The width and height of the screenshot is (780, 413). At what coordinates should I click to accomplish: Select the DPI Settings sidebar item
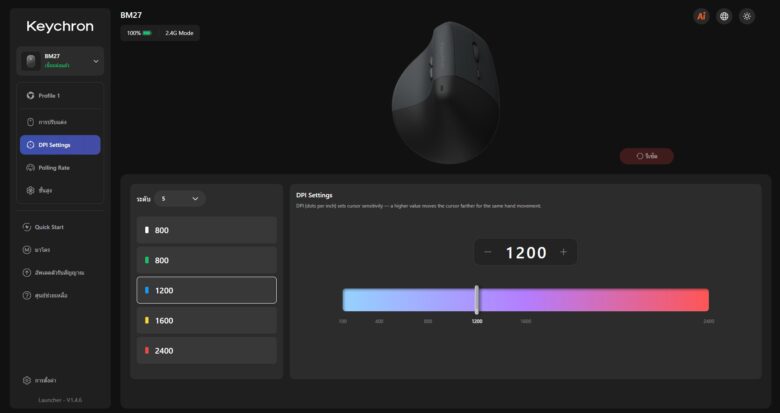[x=60, y=145]
